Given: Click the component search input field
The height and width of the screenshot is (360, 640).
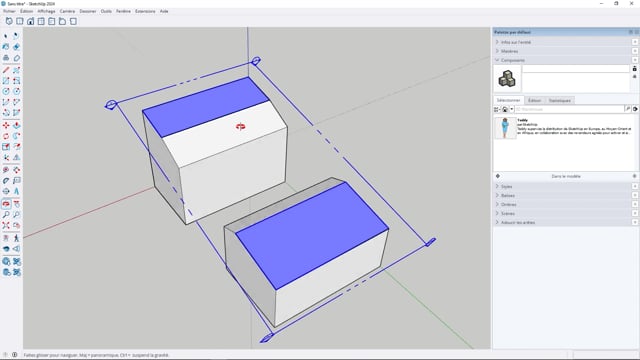Looking at the screenshot, I should point(569,109).
